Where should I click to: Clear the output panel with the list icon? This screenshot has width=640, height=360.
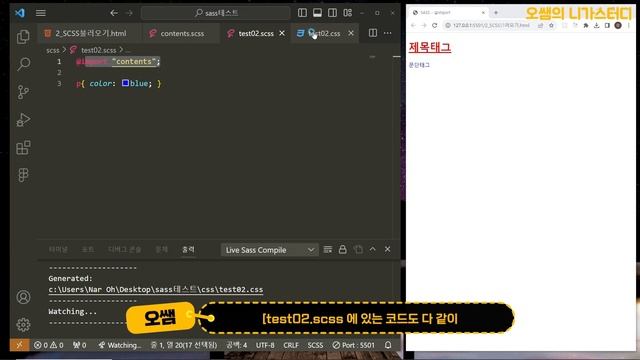tap(327, 249)
